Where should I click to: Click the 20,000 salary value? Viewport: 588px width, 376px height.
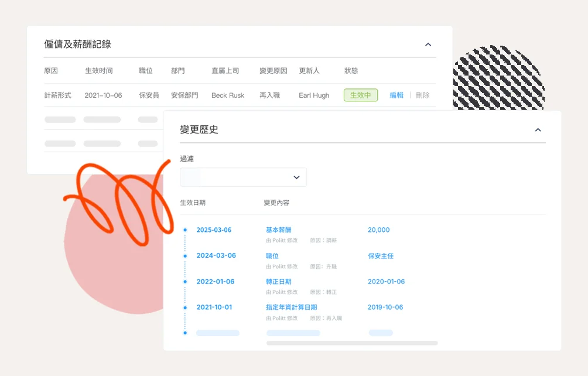378,230
